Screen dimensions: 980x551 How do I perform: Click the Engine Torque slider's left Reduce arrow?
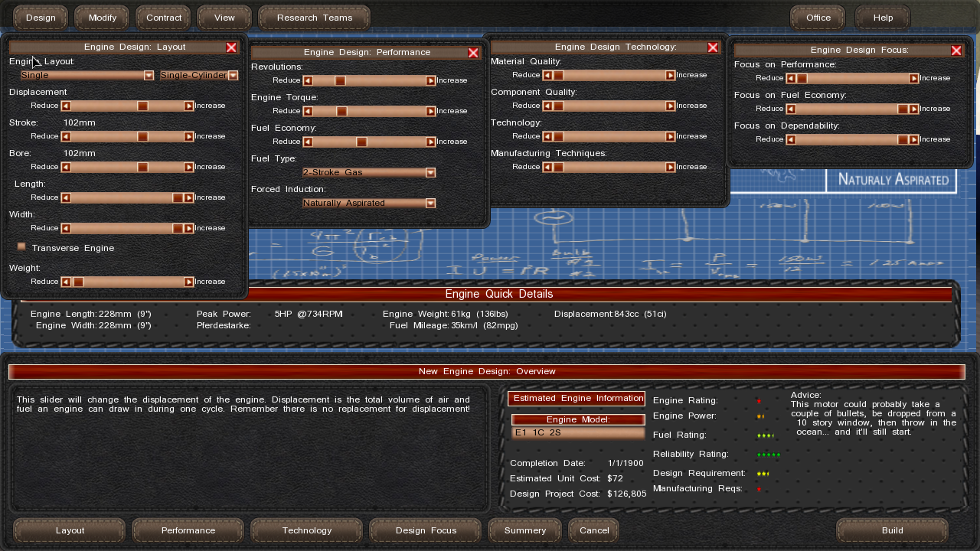(308, 111)
